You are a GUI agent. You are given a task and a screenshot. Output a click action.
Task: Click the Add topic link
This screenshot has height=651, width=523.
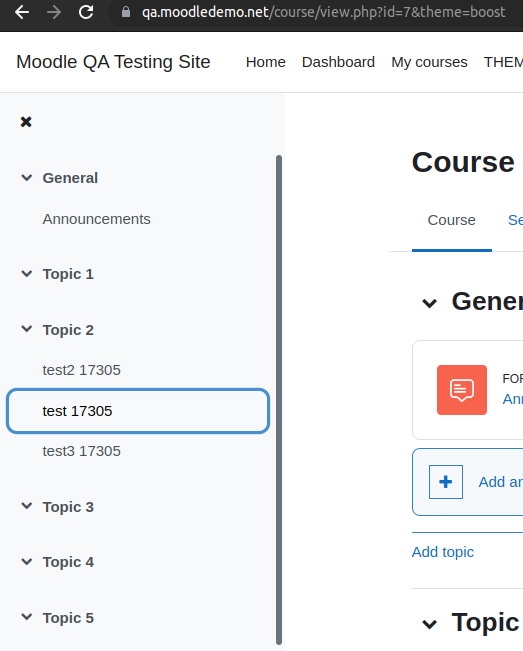pos(442,552)
